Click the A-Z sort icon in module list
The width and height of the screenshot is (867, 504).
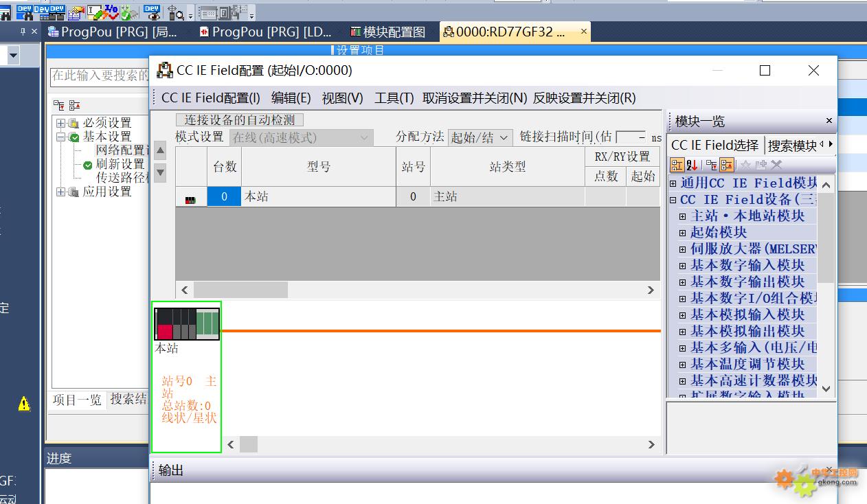(x=692, y=165)
